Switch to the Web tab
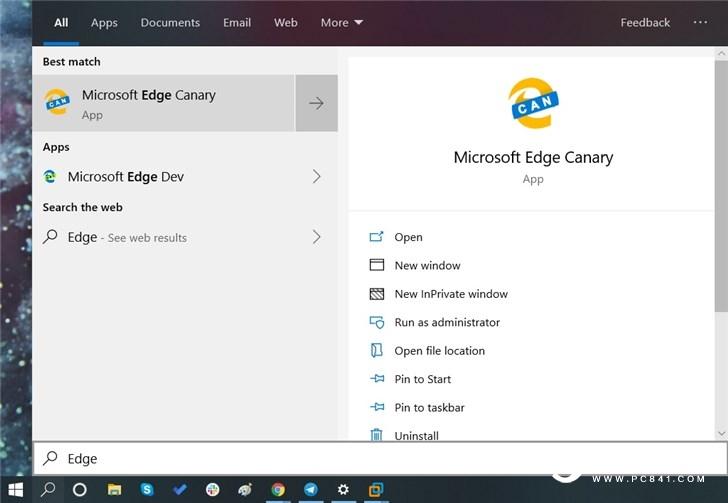 286,22
